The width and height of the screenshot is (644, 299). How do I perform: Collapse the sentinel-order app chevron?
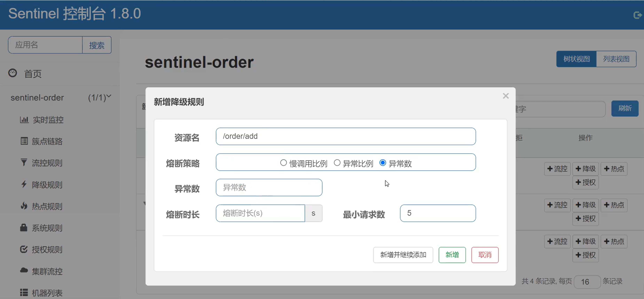coord(109,96)
